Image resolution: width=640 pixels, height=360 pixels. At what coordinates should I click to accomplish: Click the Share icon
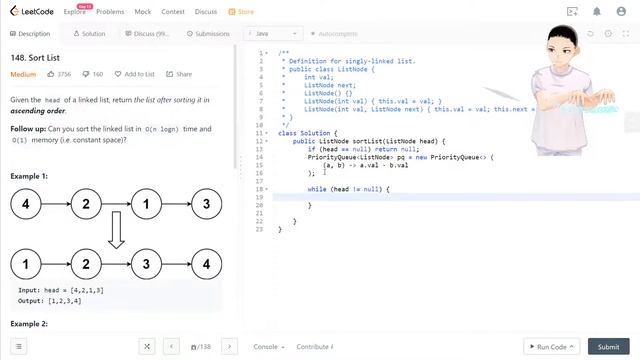pos(169,74)
